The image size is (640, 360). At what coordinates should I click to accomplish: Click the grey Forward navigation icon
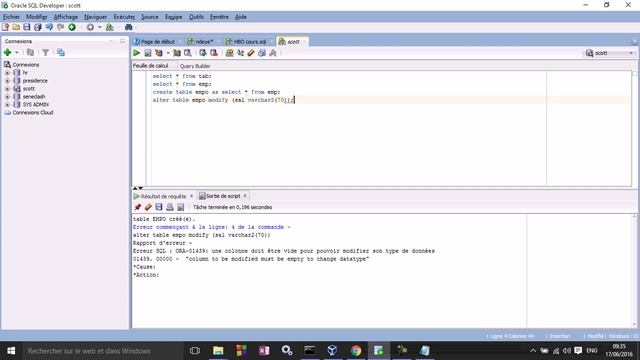point(90,27)
